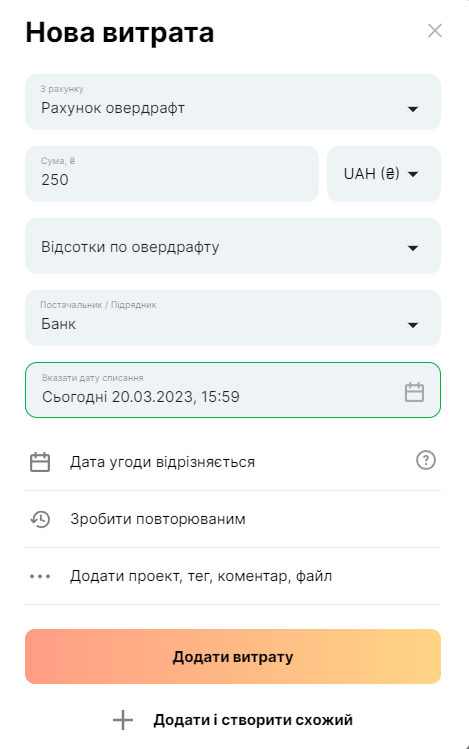This screenshot has height=749, width=469.
Task: Open the UAH currency dropdown
Action: tap(384, 174)
